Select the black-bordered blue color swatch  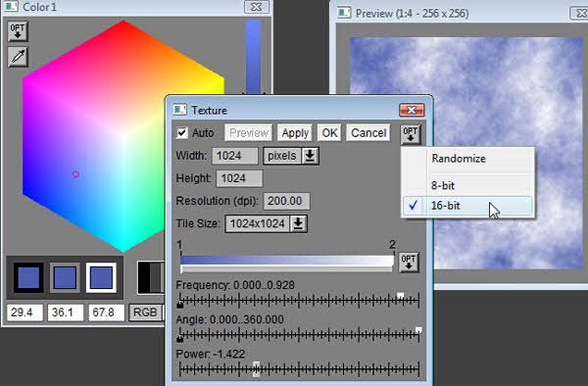(x=28, y=277)
